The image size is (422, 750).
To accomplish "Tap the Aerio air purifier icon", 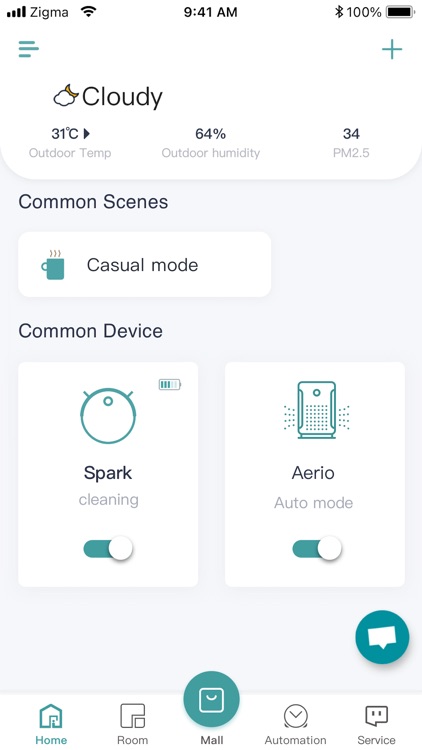I will 316,409.
